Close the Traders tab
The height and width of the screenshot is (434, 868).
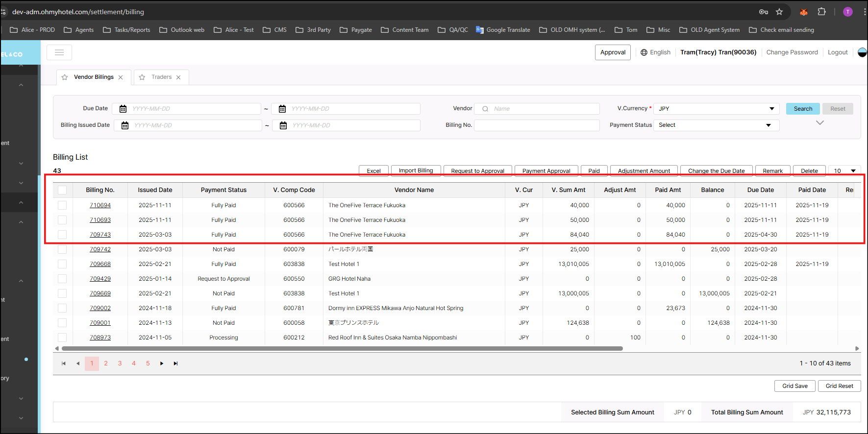178,77
